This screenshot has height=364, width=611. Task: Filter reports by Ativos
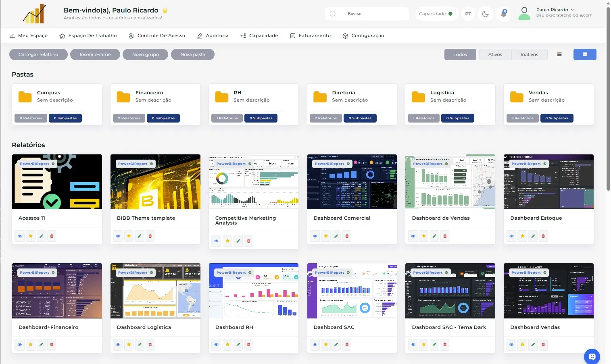coord(495,54)
